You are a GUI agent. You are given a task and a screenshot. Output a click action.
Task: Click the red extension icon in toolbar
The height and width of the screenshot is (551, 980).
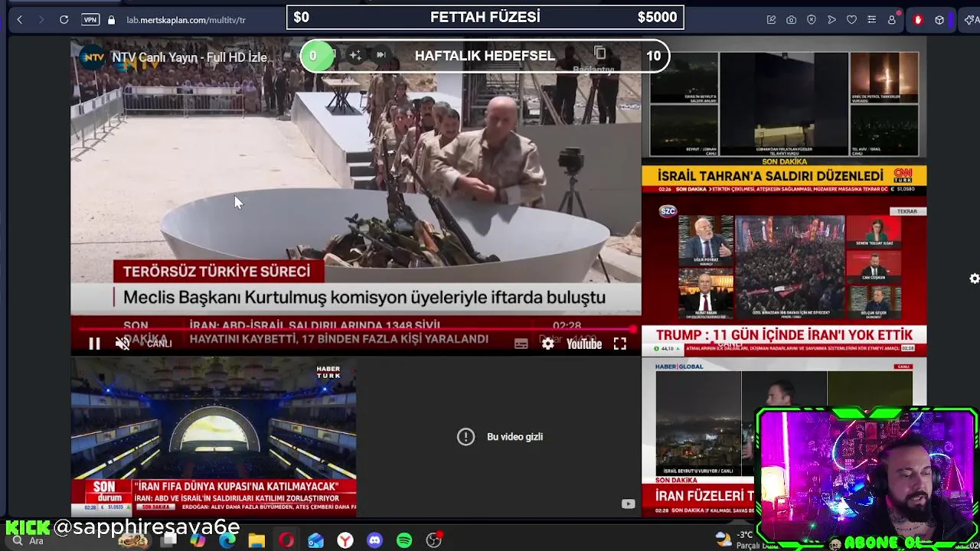point(918,20)
